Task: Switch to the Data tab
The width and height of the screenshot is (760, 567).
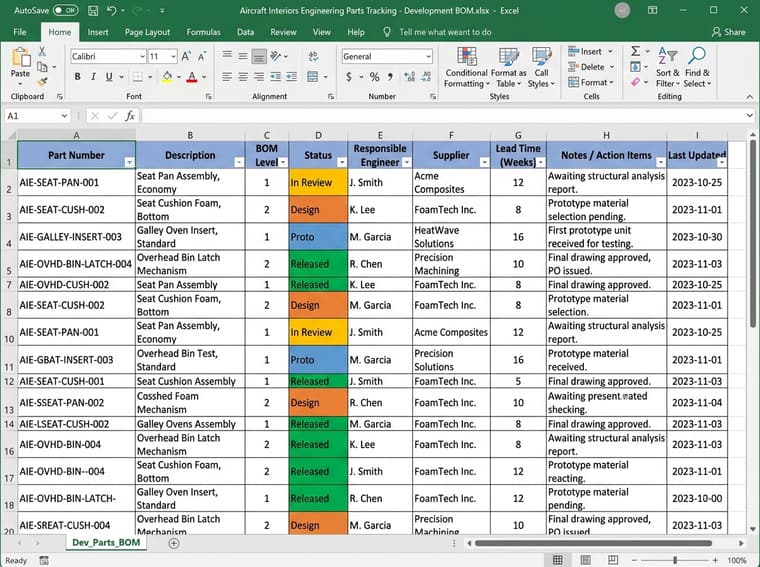Action: pos(245,32)
